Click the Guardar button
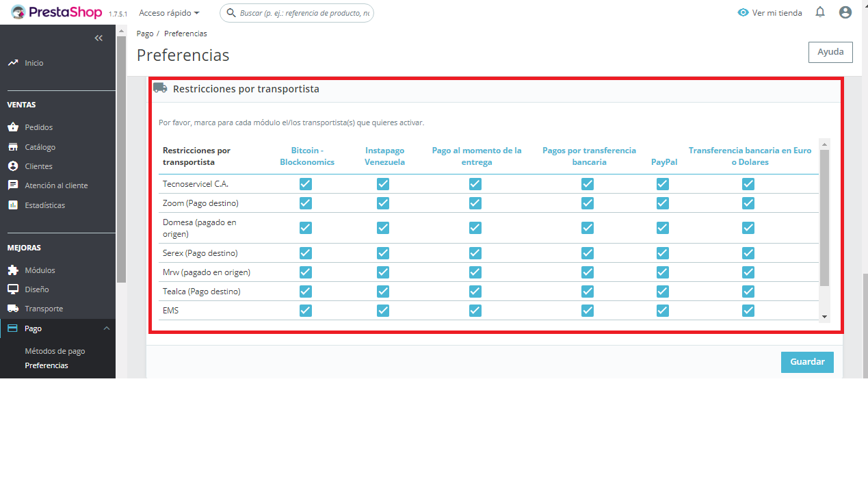 tap(807, 362)
